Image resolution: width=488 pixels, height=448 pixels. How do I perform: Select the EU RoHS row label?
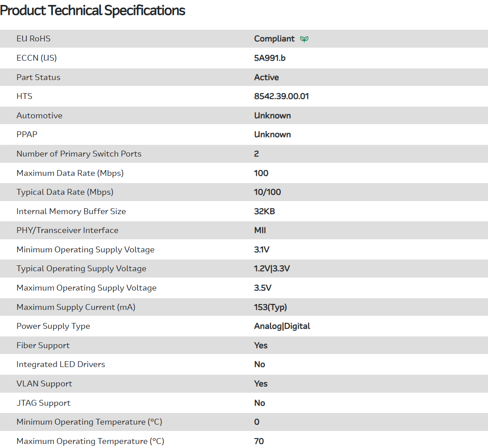pyautogui.click(x=33, y=39)
